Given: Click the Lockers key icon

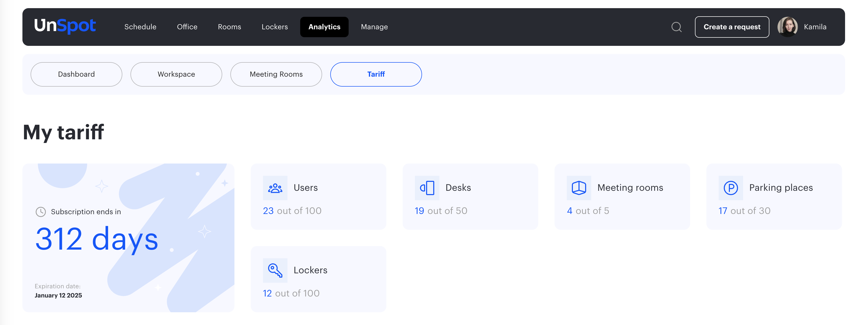Looking at the screenshot, I should pyautogui.click(x=275, y=270).
